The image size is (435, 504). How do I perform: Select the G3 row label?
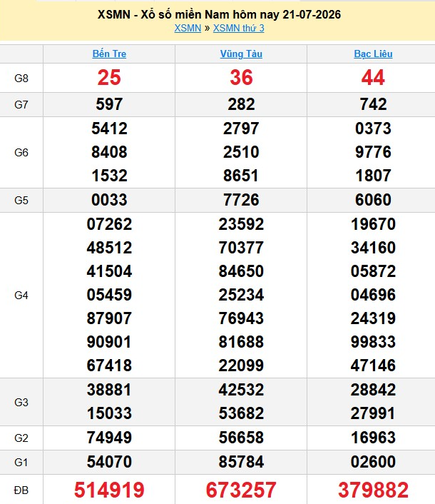pos(21,402)
